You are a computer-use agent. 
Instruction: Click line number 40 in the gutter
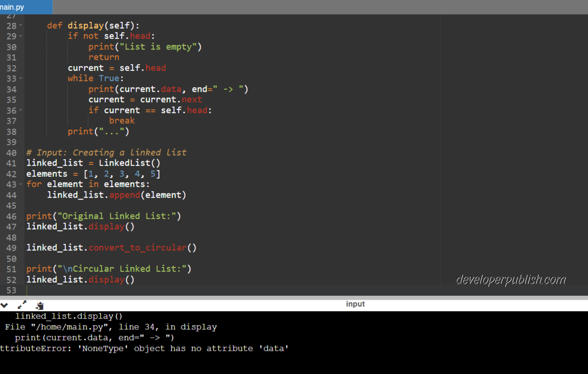(11, 153)
